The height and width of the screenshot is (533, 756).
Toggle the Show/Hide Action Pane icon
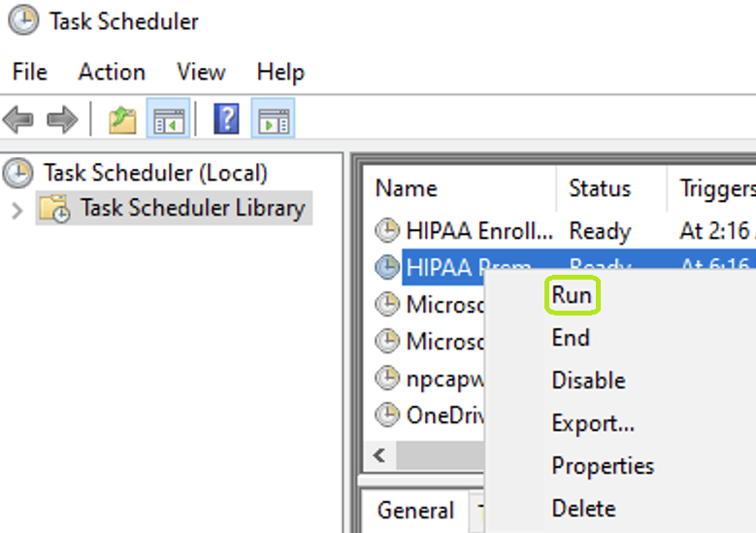(x=274, y=118)
